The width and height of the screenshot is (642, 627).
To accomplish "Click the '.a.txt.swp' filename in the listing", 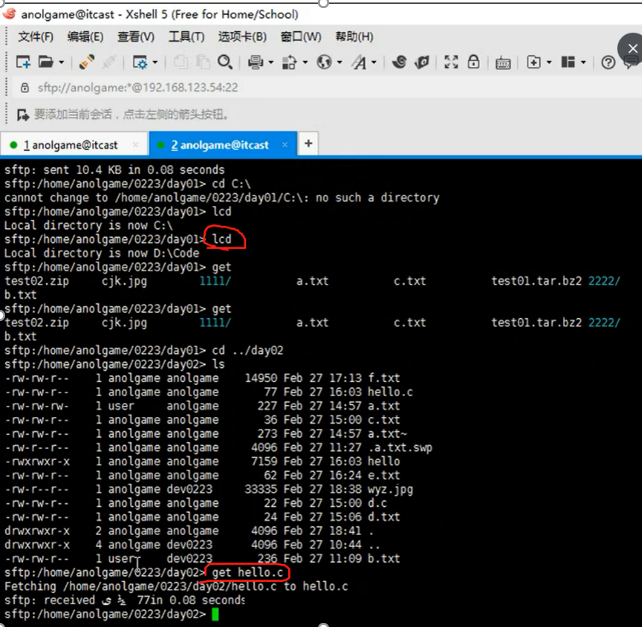I will (400, 448).
